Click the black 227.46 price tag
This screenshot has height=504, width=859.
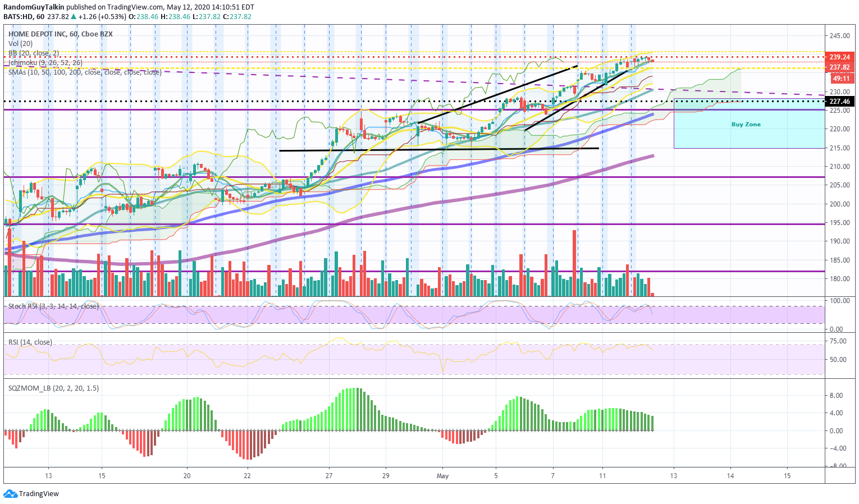(839, 102)
